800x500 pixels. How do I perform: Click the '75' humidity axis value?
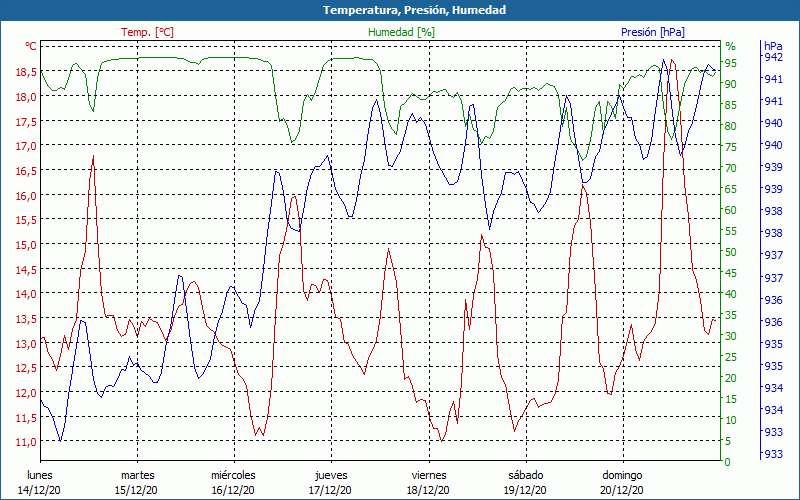[731, 147]
